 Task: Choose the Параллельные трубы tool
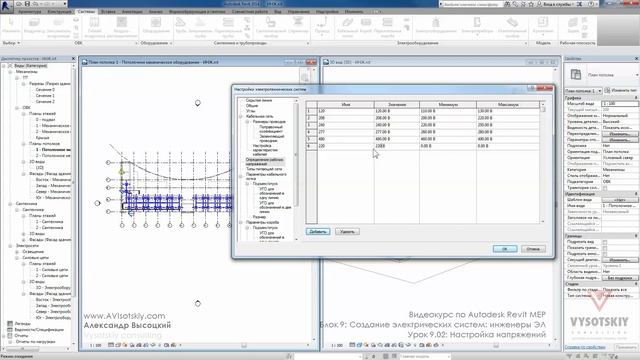point(228,27)
